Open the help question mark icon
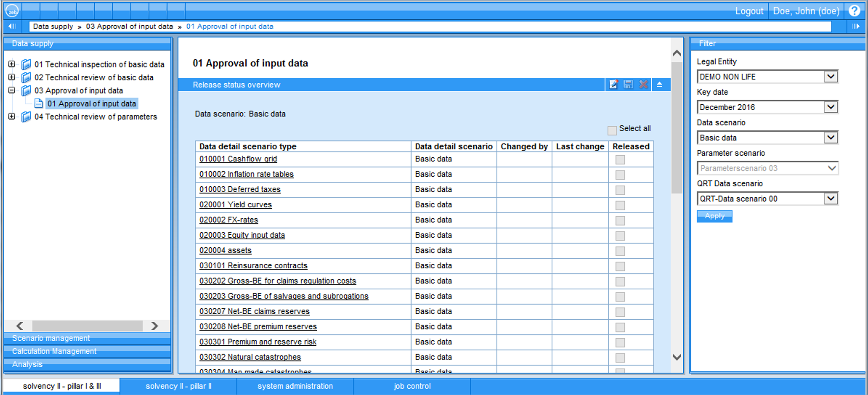The image size is (868, 395). (854, 11)
